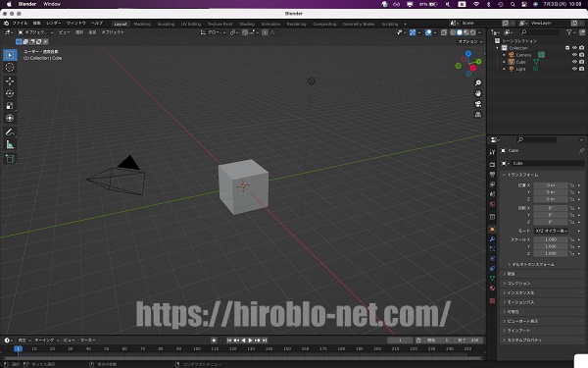
Task: Select the Annotate tool
Action: [10, 132]
